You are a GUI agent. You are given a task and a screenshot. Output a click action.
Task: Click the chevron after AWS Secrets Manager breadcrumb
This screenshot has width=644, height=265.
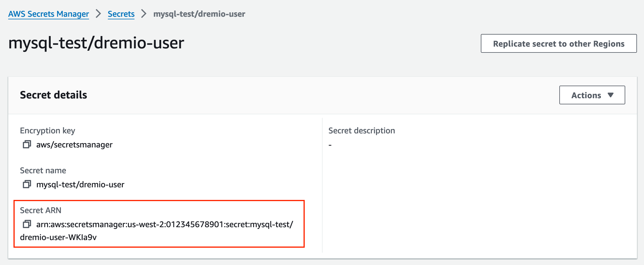(98, 13)
